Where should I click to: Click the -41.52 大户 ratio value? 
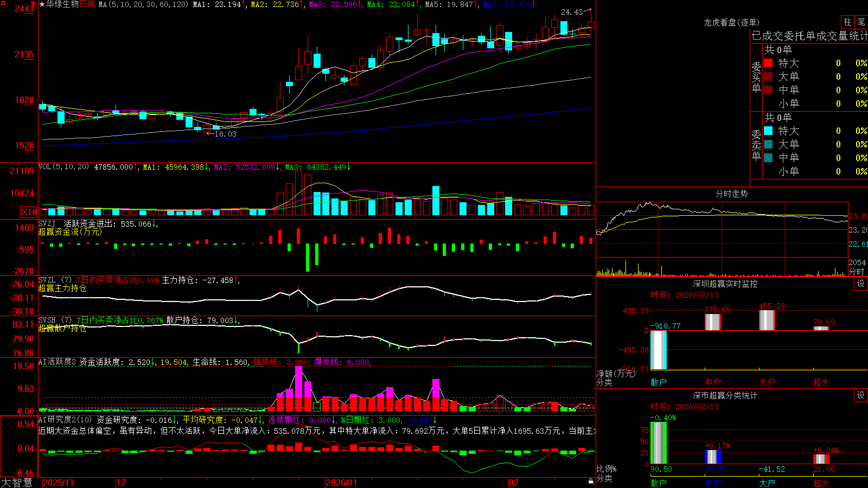point(771,469)
